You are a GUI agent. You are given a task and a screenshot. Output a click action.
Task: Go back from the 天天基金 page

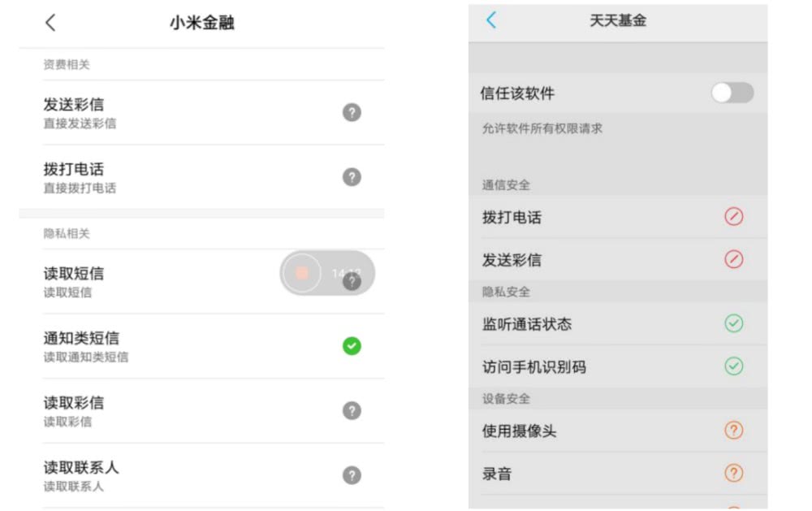click(x=491, y=20)
